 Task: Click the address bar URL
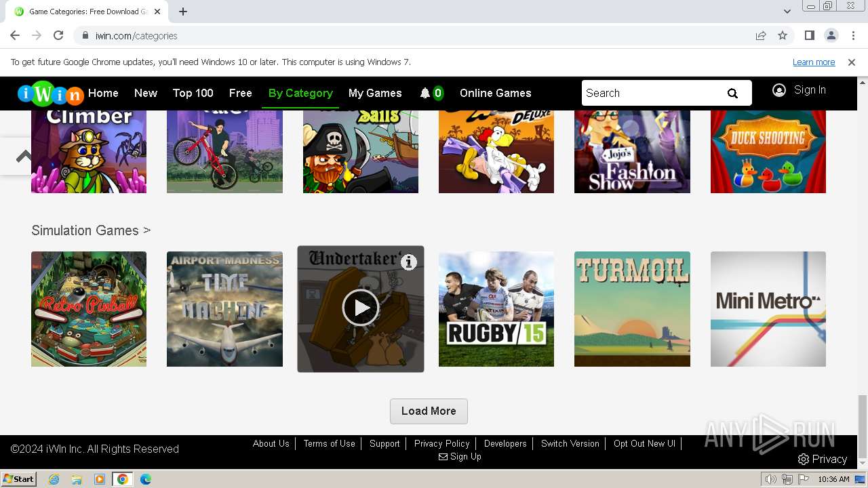coord(136,36)
